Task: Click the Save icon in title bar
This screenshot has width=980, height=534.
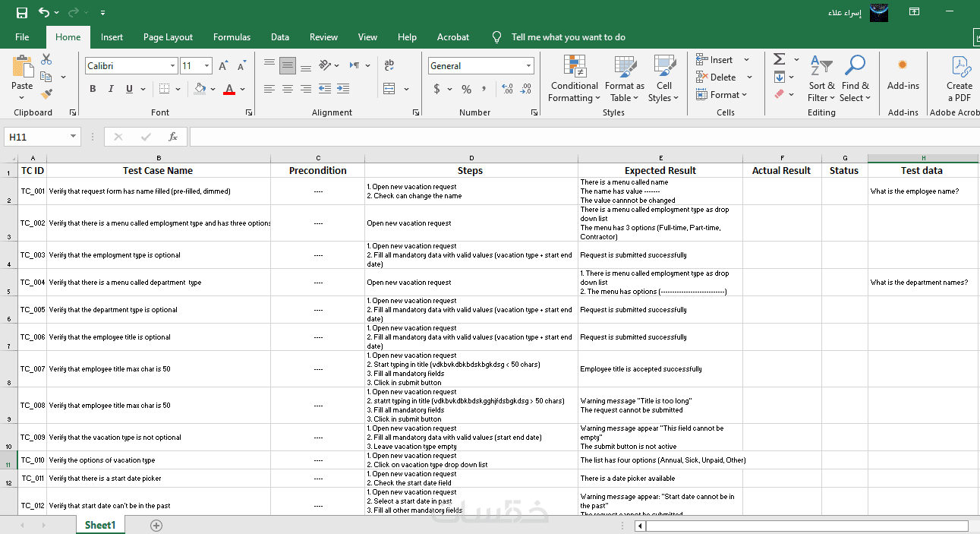Action: click(x=22, y=12)
